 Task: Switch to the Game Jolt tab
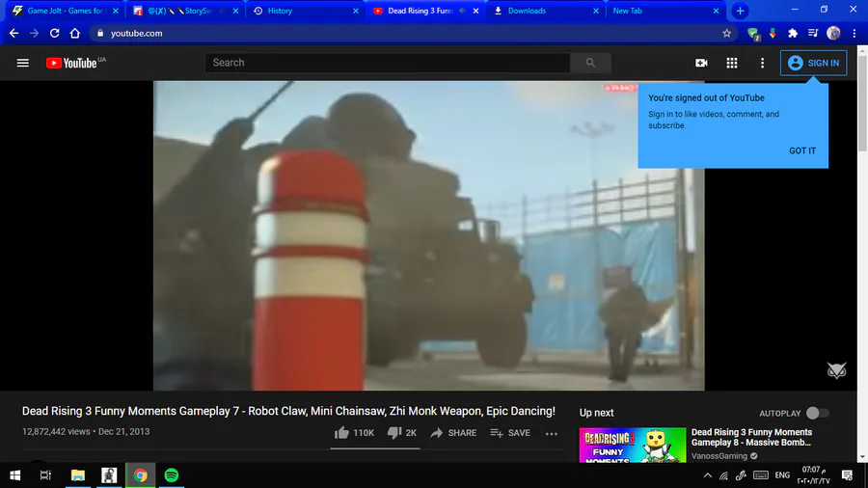(x=65, y=11)
